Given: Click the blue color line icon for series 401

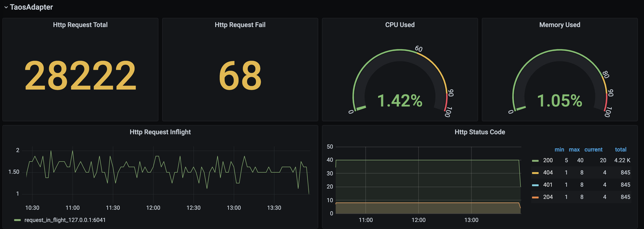Looking at the screenshot, I should click(x=535, y=185).
